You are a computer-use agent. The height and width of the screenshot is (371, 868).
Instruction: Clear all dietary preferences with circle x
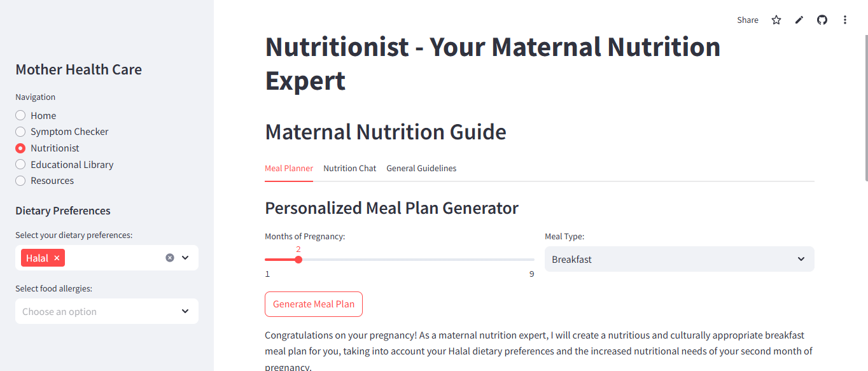coord(170,258)
